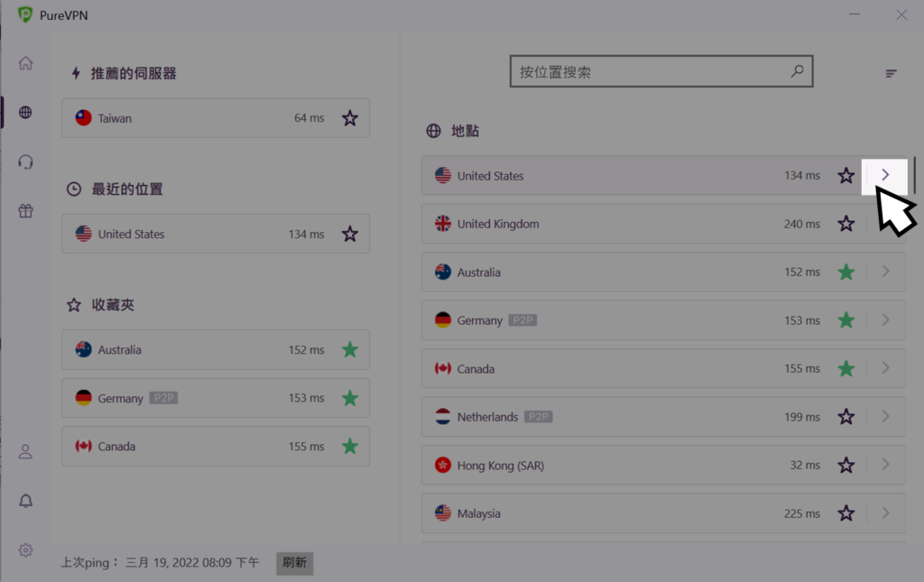Expand United States cities with its chevron
The width and height of the screenshot is (924, 582).
pos(884,176)
